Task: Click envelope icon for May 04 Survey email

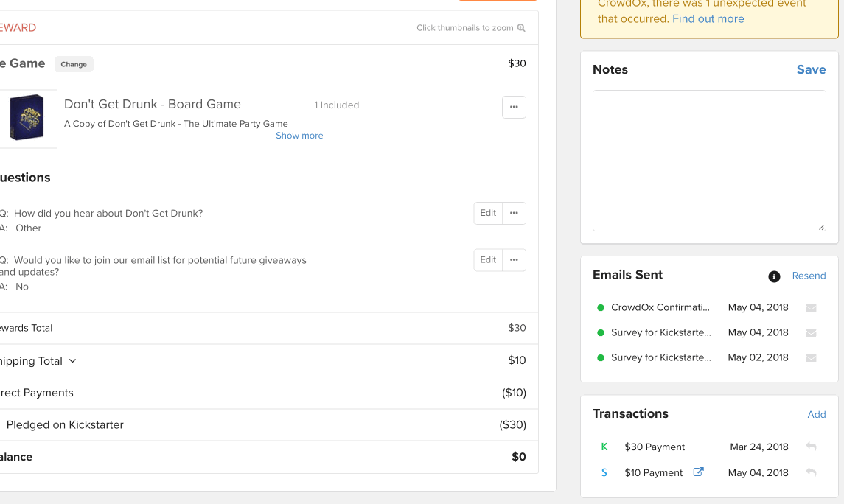Action: (811, 333)
